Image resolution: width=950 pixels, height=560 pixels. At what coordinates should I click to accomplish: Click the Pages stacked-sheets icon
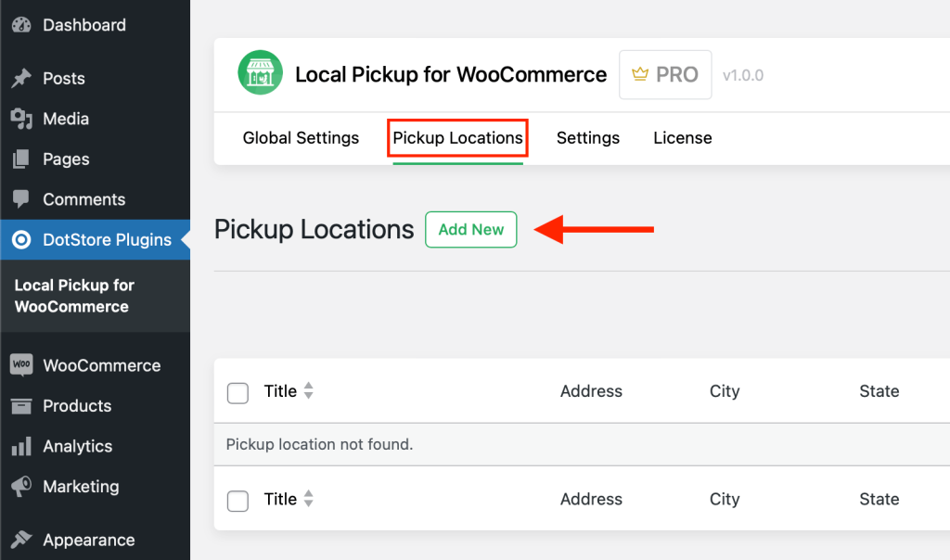[x=21, y=159]
